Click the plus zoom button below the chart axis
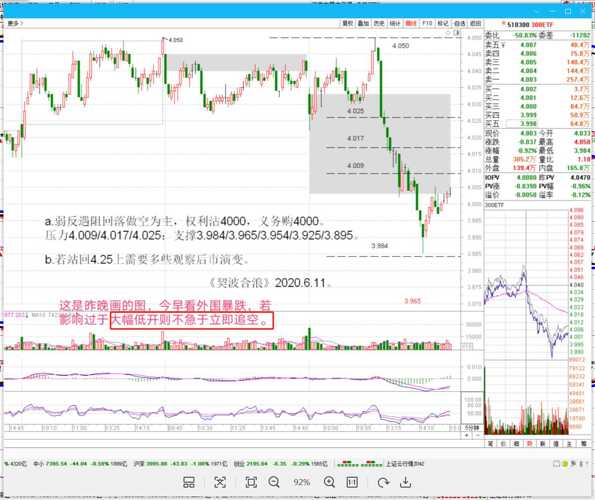Image resolution: width=595 pixels, height=500 pixels. 467,436
